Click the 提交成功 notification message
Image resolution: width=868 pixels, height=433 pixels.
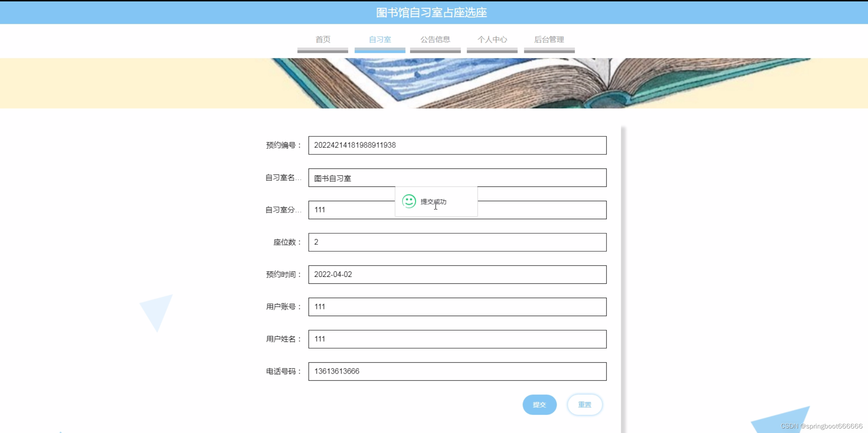click(x=433, y=201)
